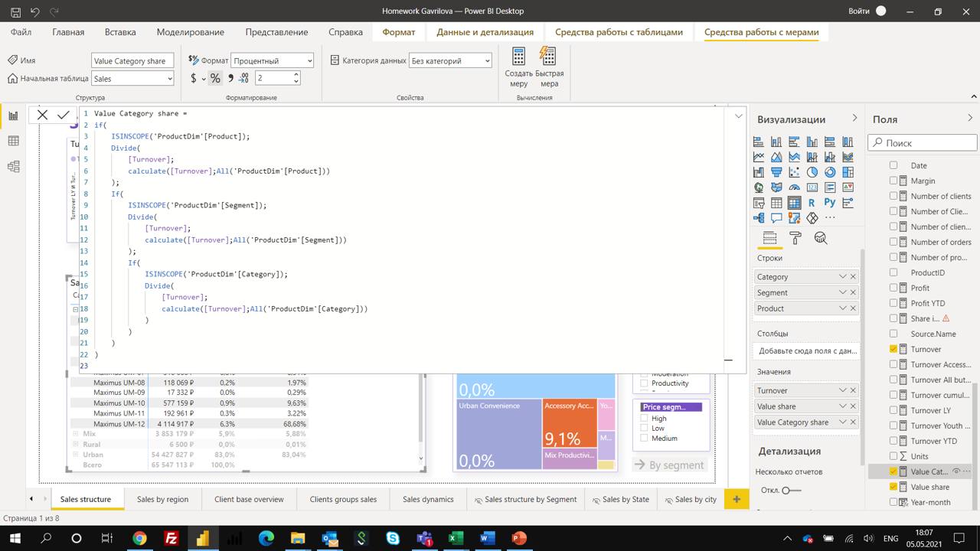Open dropdown on Turnover value field
Screen dimensions: 980x551
[x=842, y=390]
